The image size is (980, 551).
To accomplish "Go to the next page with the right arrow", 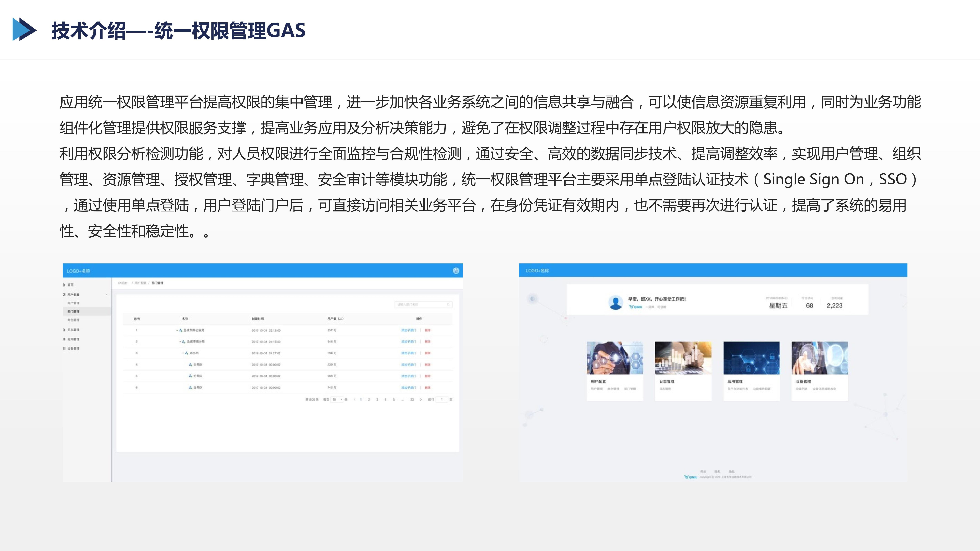I will pos(421,400).
